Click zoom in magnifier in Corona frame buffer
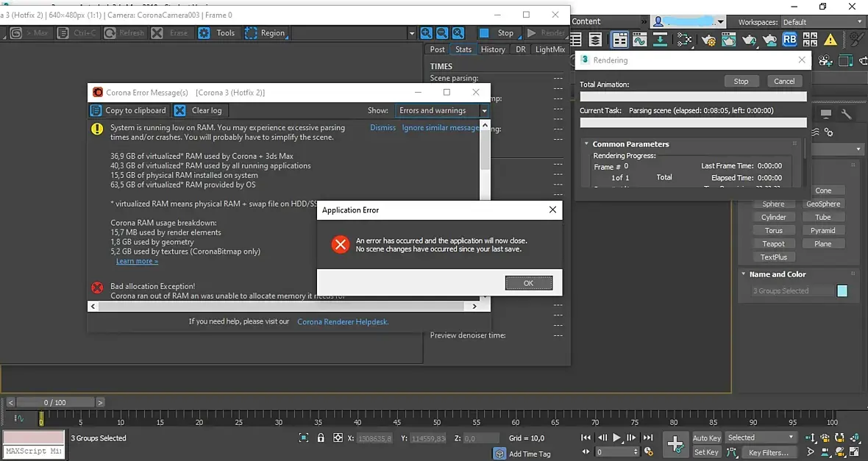Viewport: 868px width, 461px height. tap(426, 33)
